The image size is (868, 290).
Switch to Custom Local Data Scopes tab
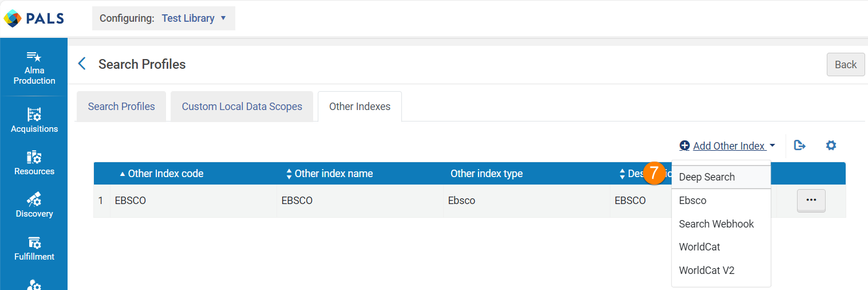click(242, 107)
